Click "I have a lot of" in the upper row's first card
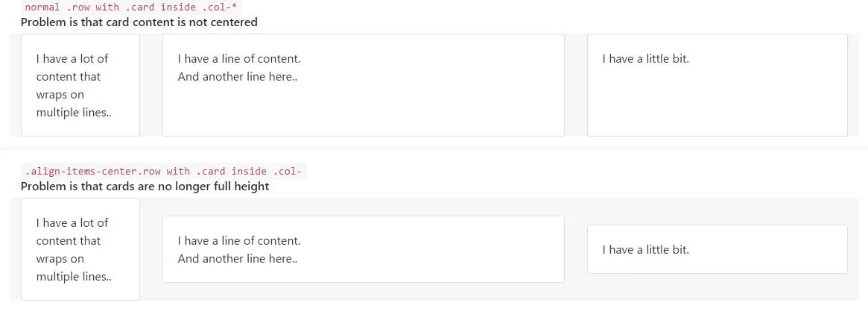 72,59
